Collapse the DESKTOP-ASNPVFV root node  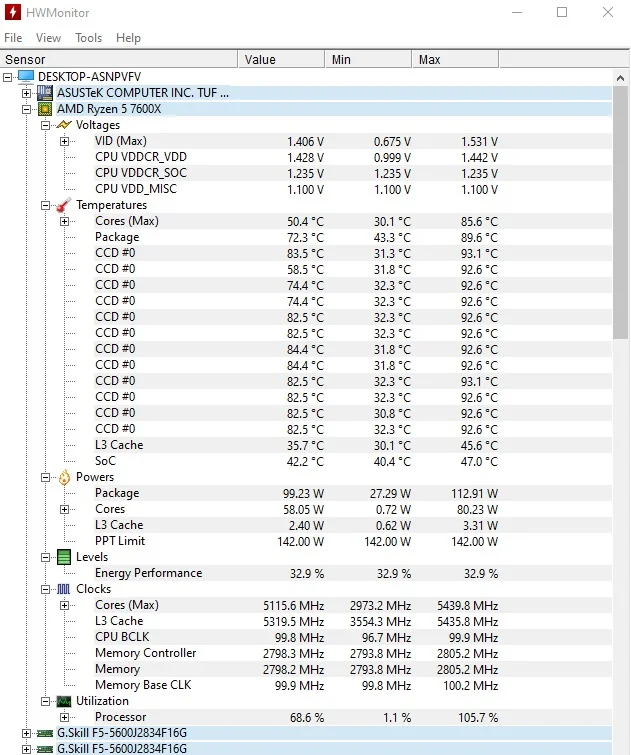tap(7, 77)
